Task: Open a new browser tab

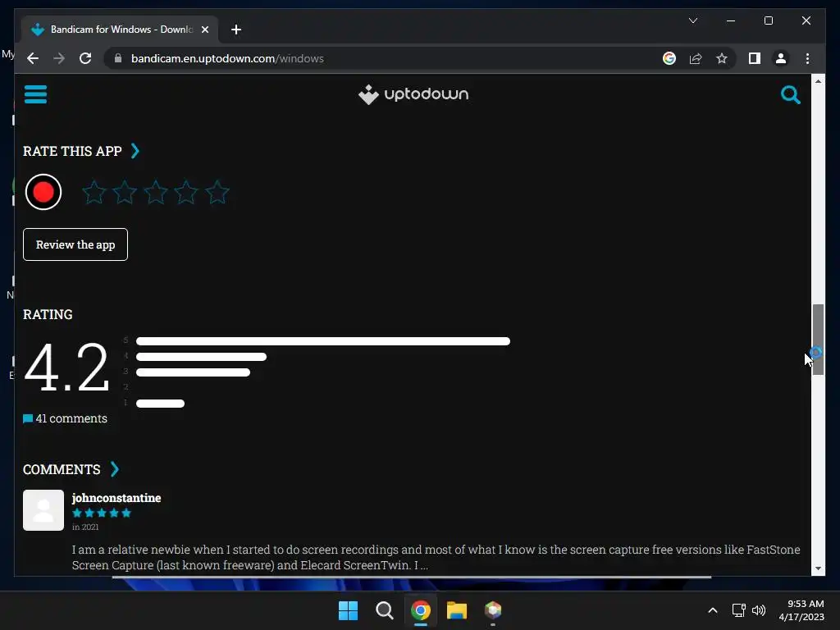Action: pos(236,30)
